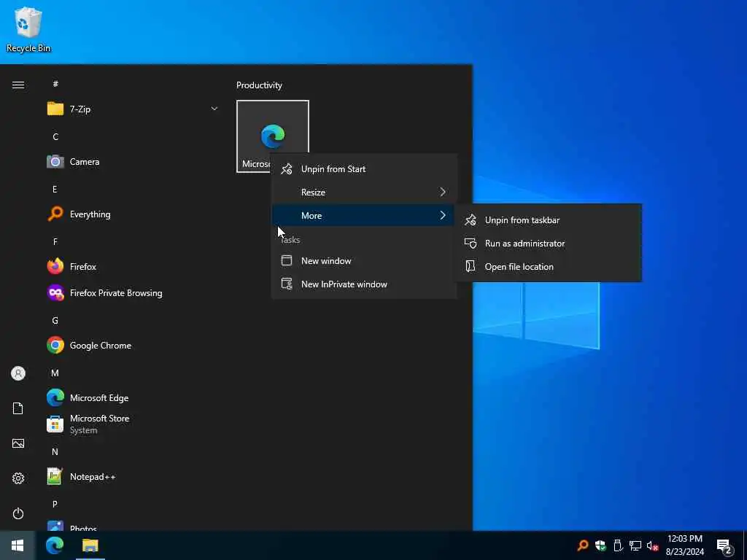Click the letter E section header
This screenshot has width=747, height=560.
pyautogui.click(x=55, y=189)
